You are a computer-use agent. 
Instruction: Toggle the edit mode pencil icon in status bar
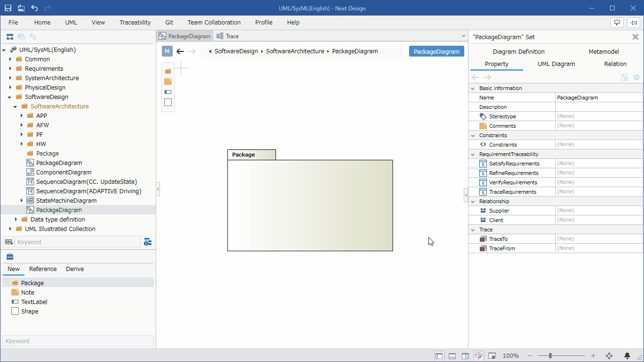(x=478, y=356)
